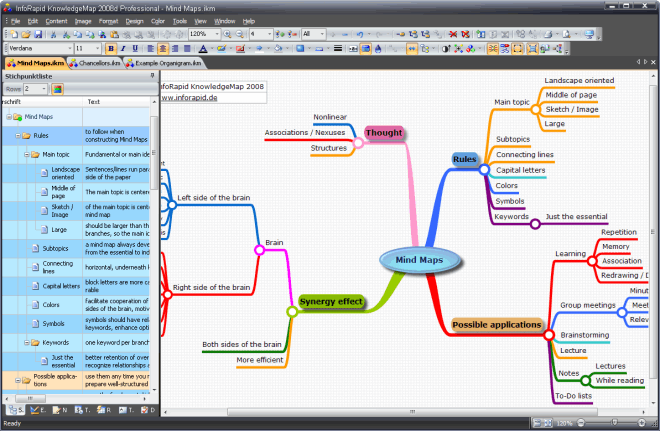Toggle Underline formatting
The width and height of the screenshot is (660, 431).
click(135, 49)
